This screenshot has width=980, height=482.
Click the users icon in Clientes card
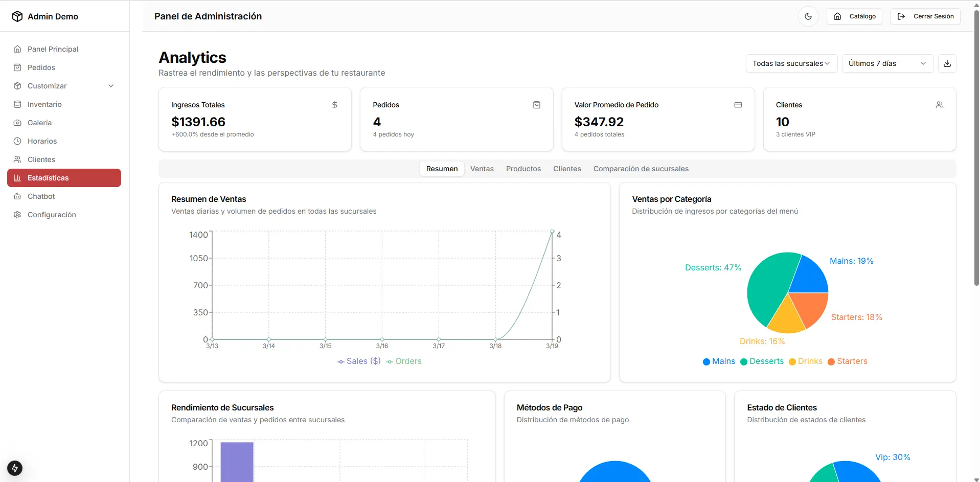coord(939,105)
